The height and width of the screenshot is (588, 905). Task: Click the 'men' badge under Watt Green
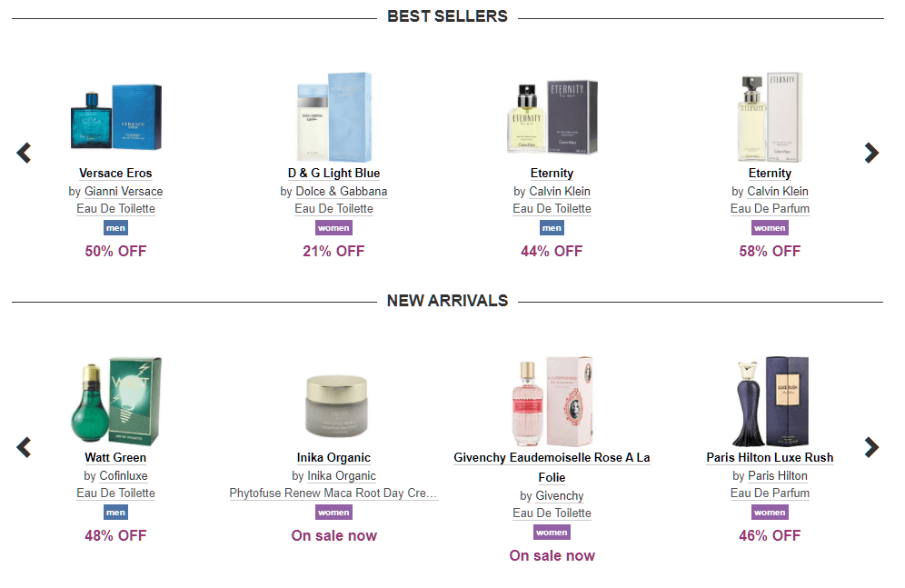coord(115,512)
